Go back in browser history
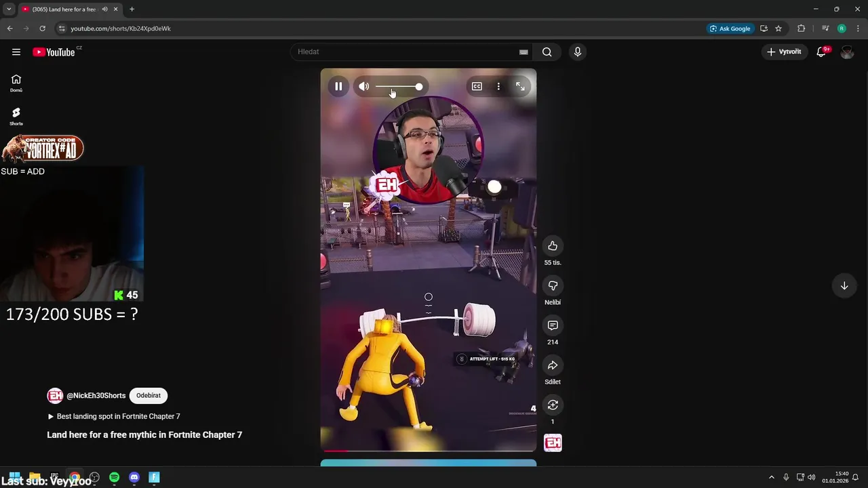This screenshot has width=868, height=488. tap(9, 28)
